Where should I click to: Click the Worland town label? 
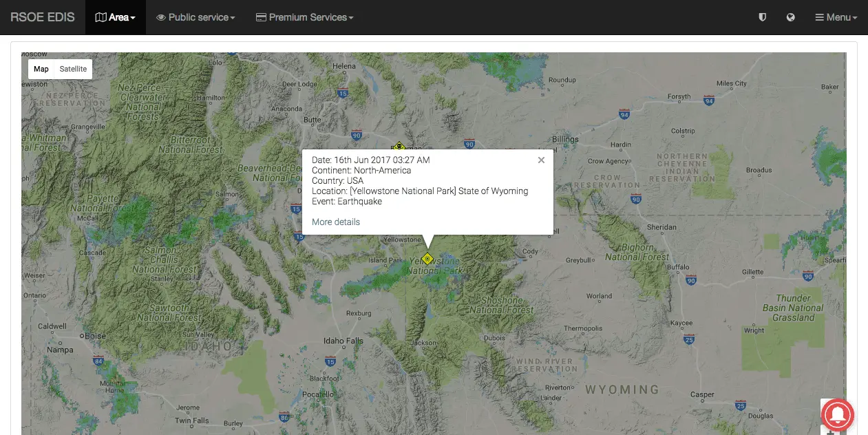pyautogui.click(x=599, y=296)
